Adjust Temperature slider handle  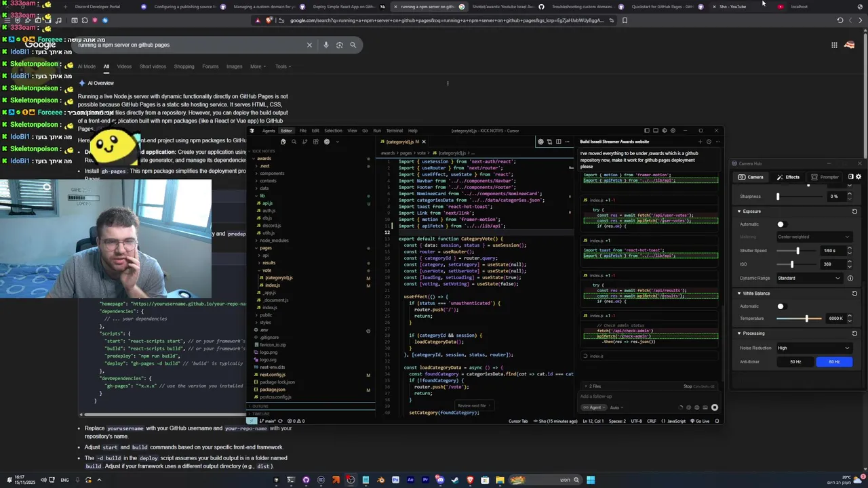(x=807, y=319)
